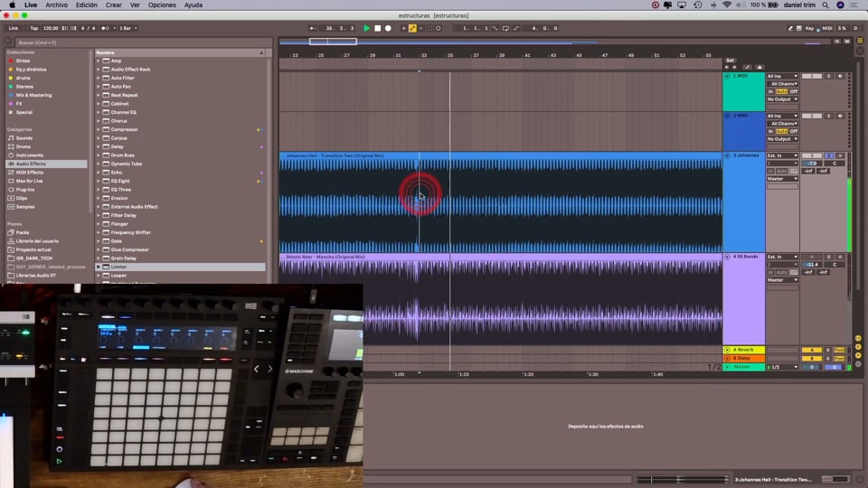Expand the Limiter folder
The image size is (868, 488).
99,267
